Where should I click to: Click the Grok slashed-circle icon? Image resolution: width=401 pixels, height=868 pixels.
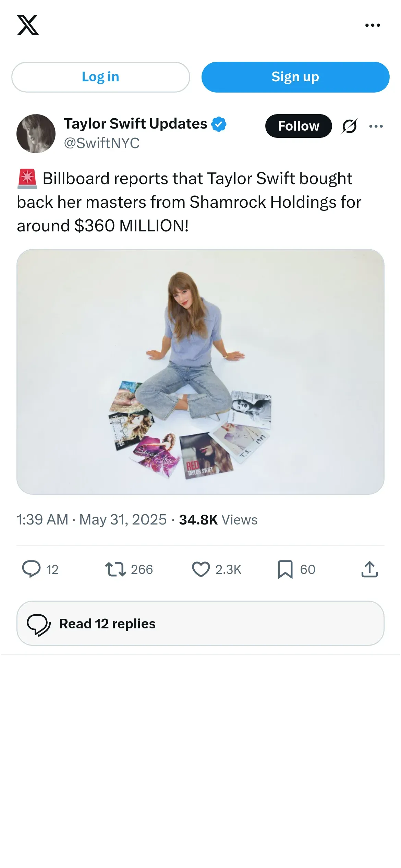click(x=349, y=126)
